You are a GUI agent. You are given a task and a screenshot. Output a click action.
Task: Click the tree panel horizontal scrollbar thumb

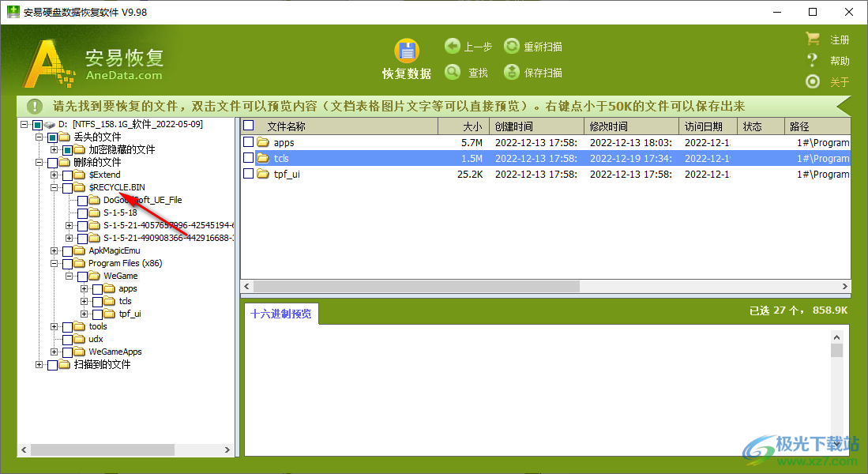tap(103, 450)
